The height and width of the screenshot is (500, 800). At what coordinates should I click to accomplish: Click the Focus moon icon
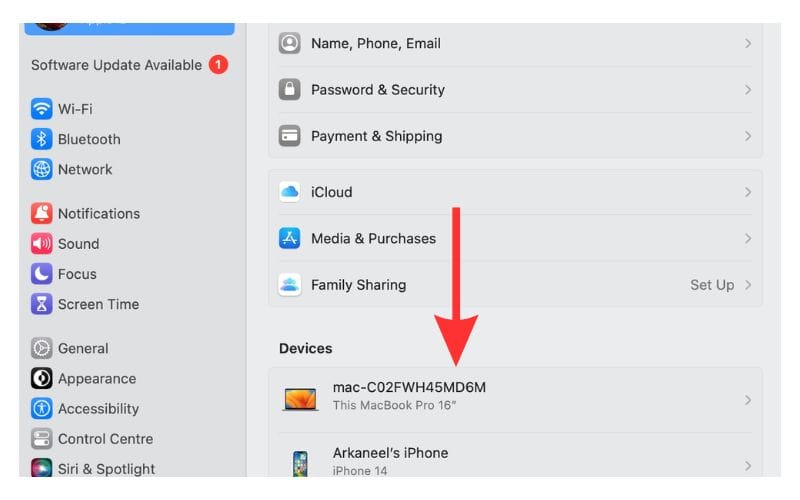coord(42,273)
